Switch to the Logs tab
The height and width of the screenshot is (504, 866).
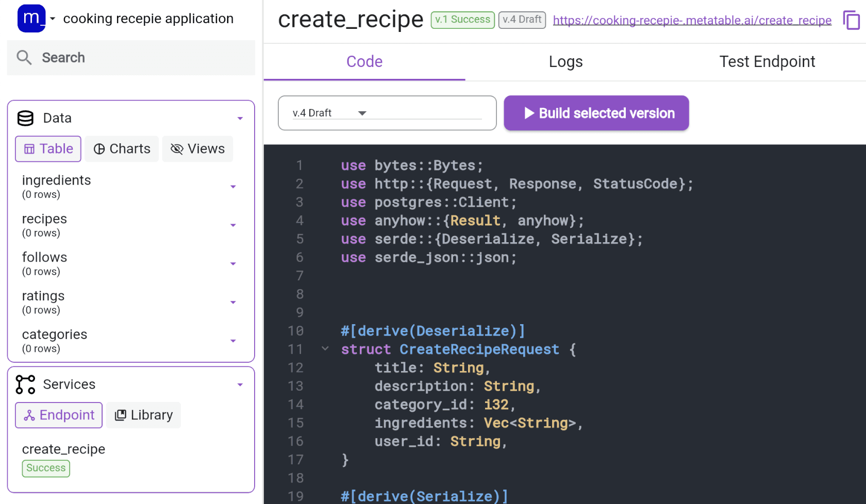(565, 61)
